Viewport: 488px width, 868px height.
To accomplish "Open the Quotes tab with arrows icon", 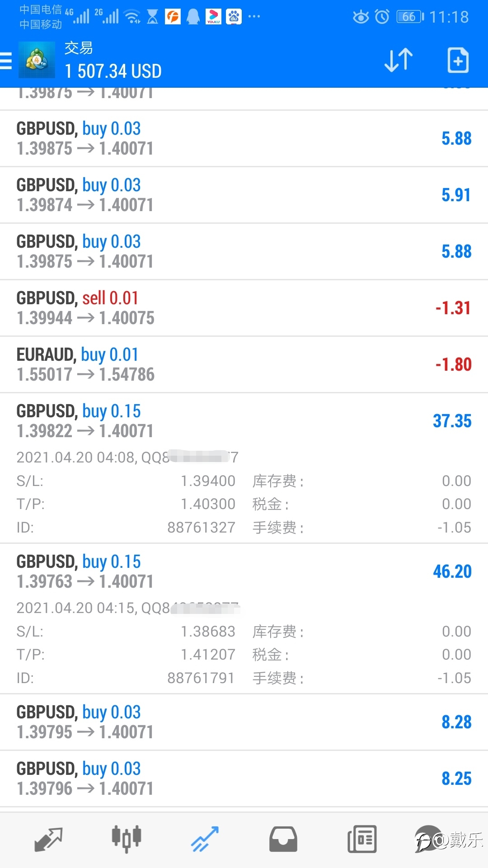I will [x=48, y=840].
